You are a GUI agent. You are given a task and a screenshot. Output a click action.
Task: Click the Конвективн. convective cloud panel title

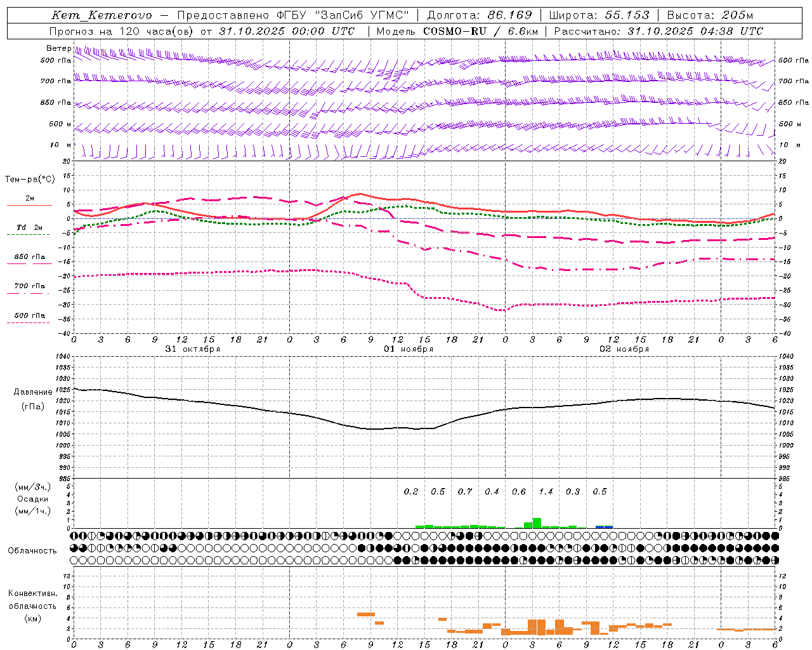point(33,594)
